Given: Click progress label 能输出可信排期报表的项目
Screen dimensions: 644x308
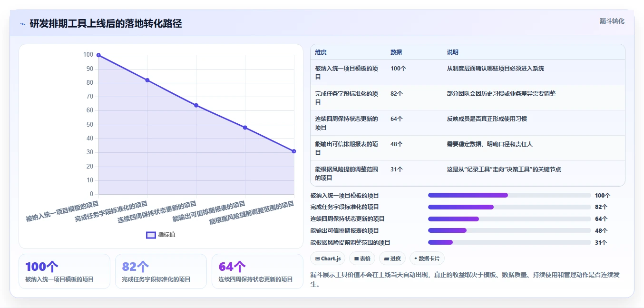Looking at the screenshot, I should tap(344, 231).
